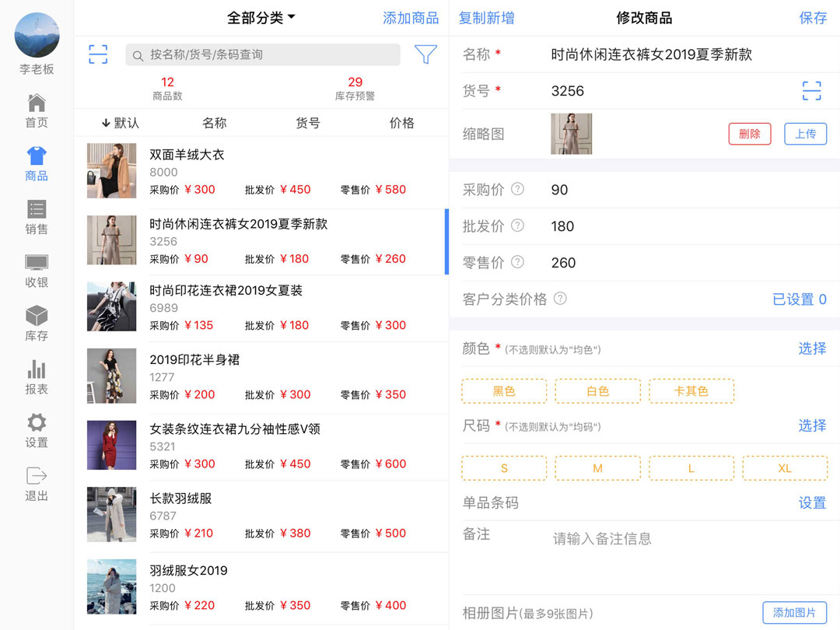View the 库存预警 29 statistic
The image size is (840, 630).
[355, 89]
